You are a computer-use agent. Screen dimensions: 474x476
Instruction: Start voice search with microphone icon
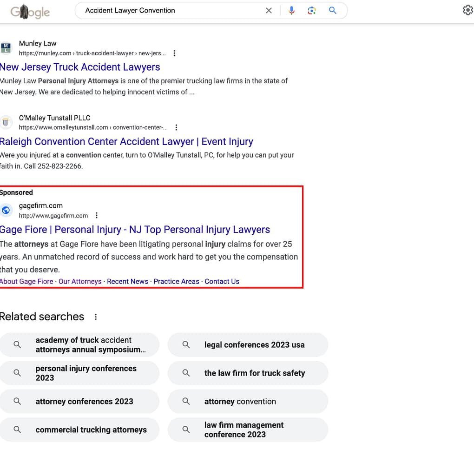pyautogui.click(x=291, y=11)
